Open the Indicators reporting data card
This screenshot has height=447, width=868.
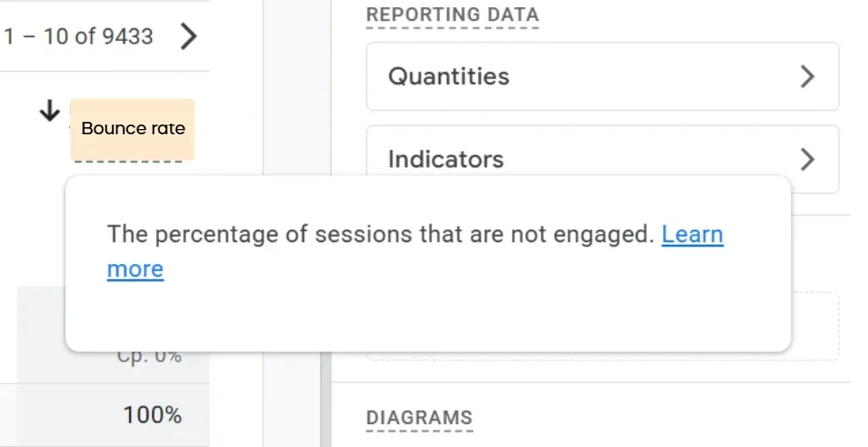tap(602, 159)
